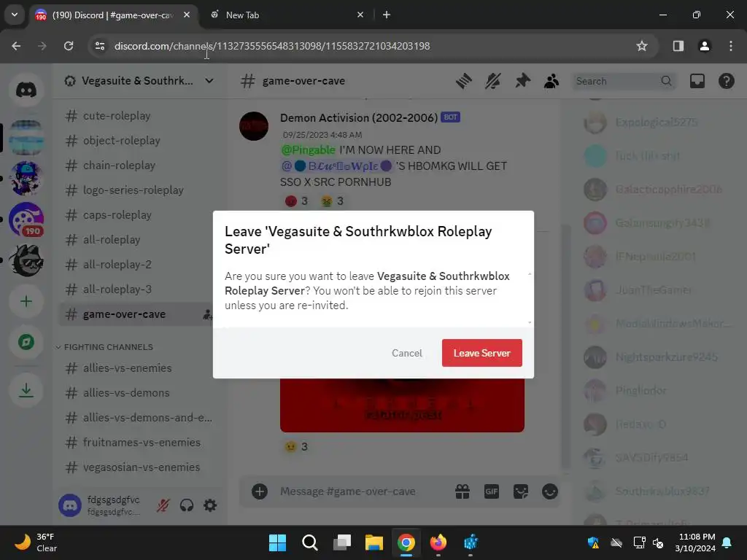Toggle the red angry emoji reaction
Viewport: 747px width, 560px height.
click(x=296, y=201)
